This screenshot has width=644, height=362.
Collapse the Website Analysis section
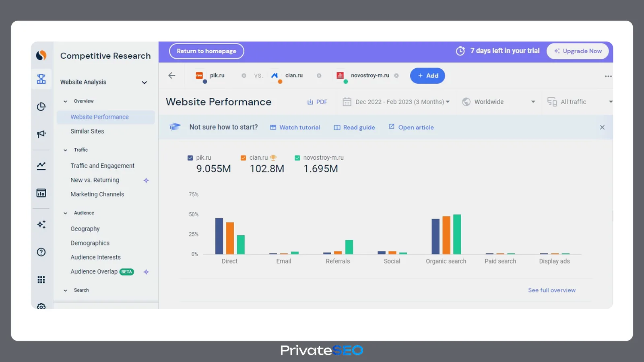click(144, 82)
